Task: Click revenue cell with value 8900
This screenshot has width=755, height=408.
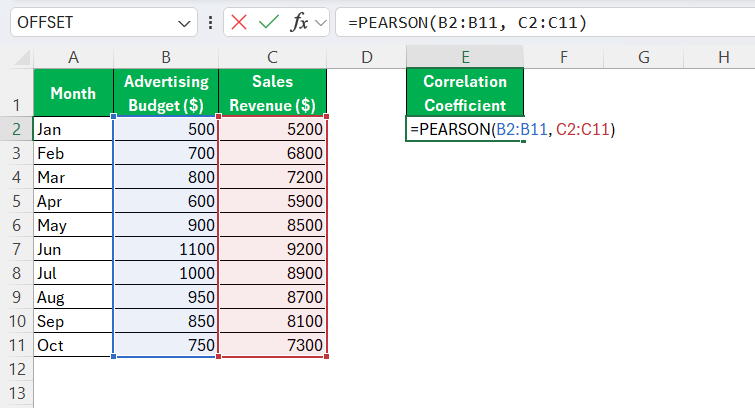Action: coord(273,273)
